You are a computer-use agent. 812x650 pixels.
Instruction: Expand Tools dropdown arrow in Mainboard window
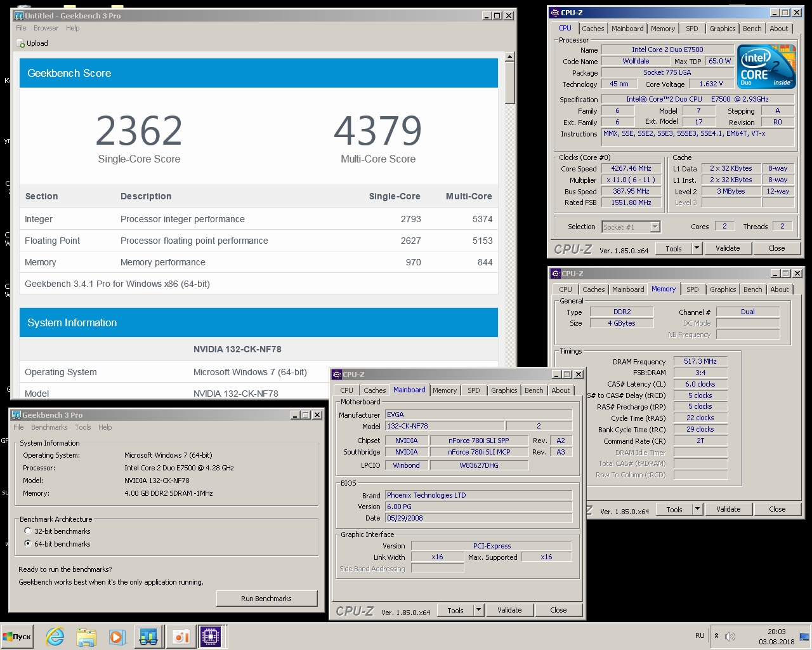tap(478, 610)
